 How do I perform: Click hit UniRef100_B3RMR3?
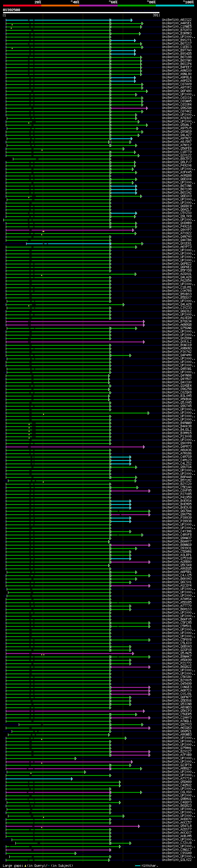pyautogui.click(x=176, y=33)
